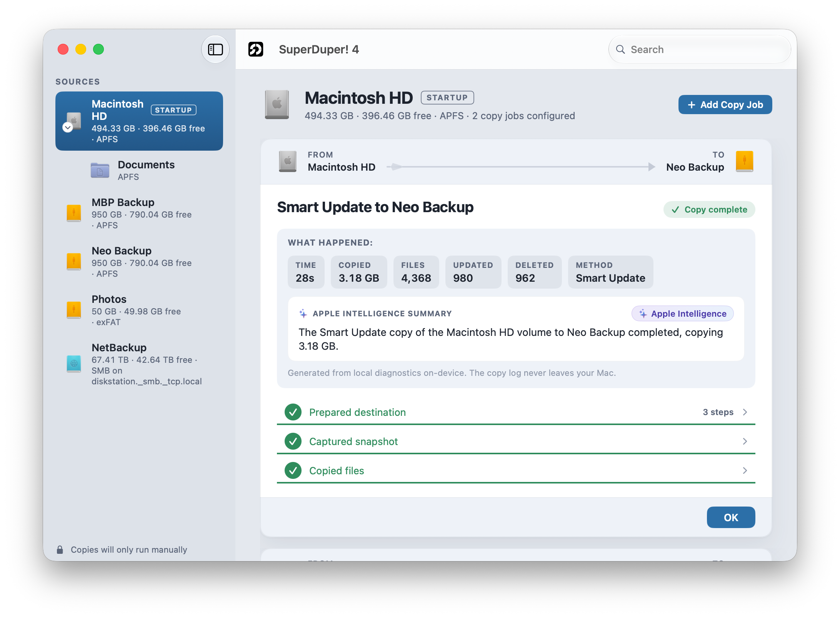Expand the Copied files chevron
The image size is (840, 618).
pyautogui.click(x=745, y=470)
